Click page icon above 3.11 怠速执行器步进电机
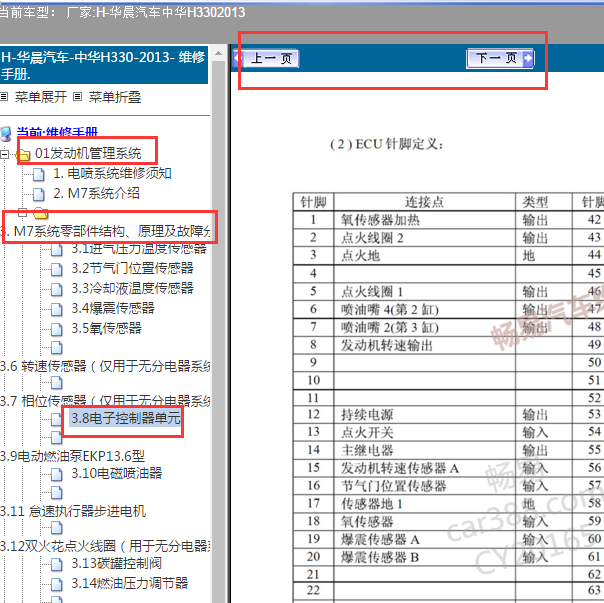The width and height of the screenshot is (604, 603). pos(57,493)
